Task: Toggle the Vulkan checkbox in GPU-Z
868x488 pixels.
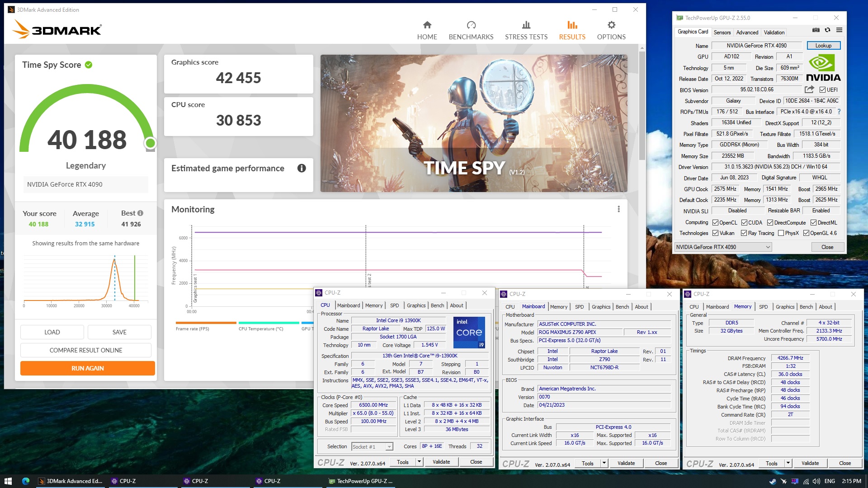Action: click(x=715, y=233)
